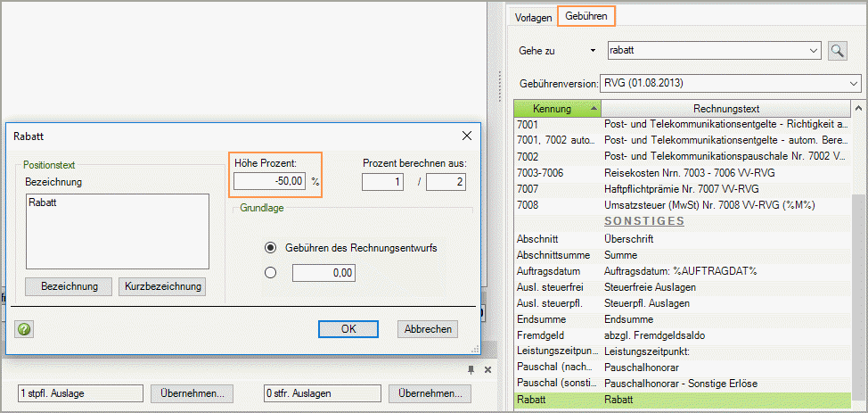
Task: Click into the Höhe Prozent input field
Action: point(270,182)
